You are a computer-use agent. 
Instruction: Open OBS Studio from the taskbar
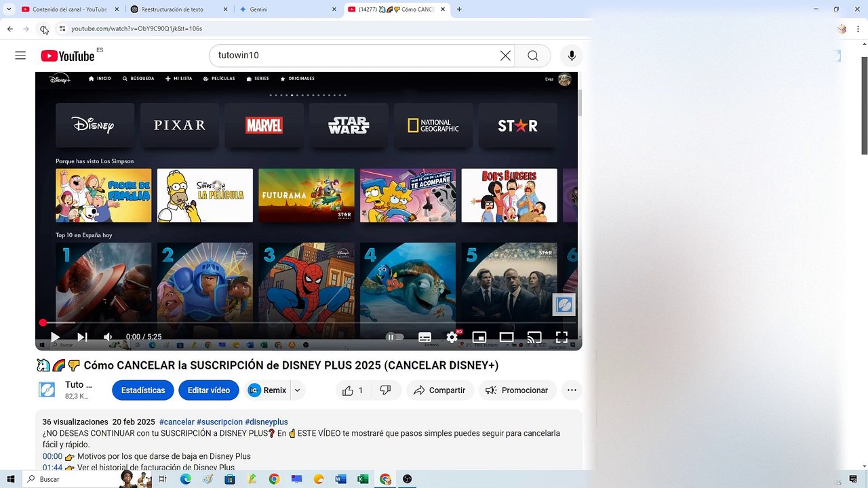click(407, 479)
